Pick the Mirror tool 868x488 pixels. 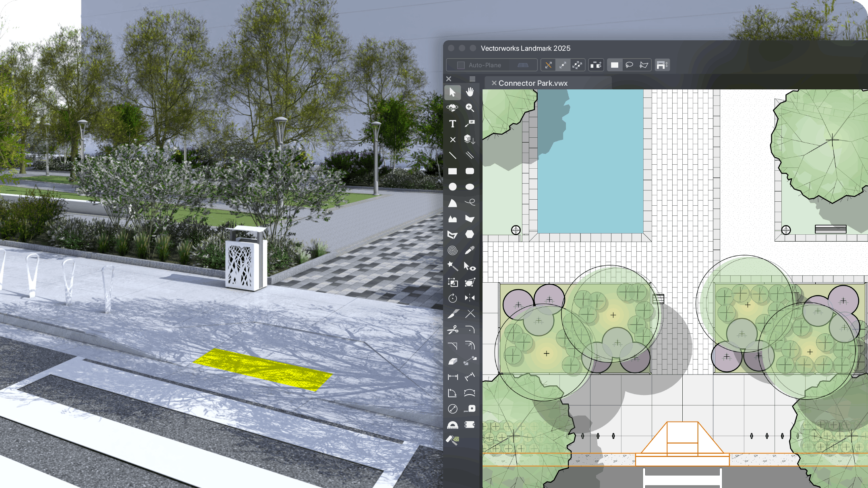pos(470,298)
